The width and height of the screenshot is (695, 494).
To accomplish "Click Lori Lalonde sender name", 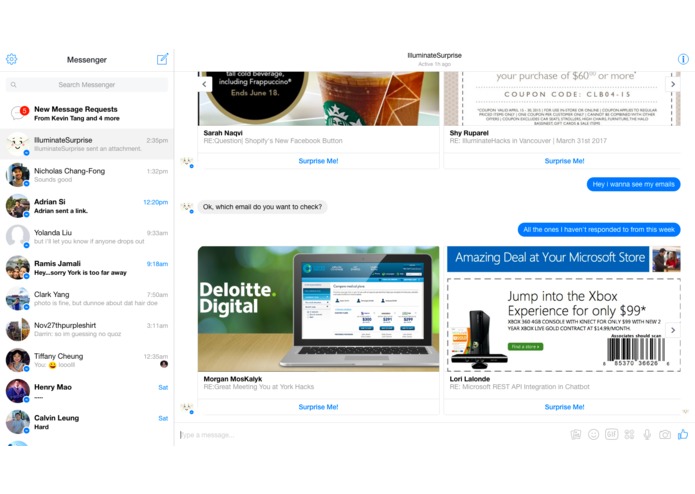I will (x=470, y=379).
